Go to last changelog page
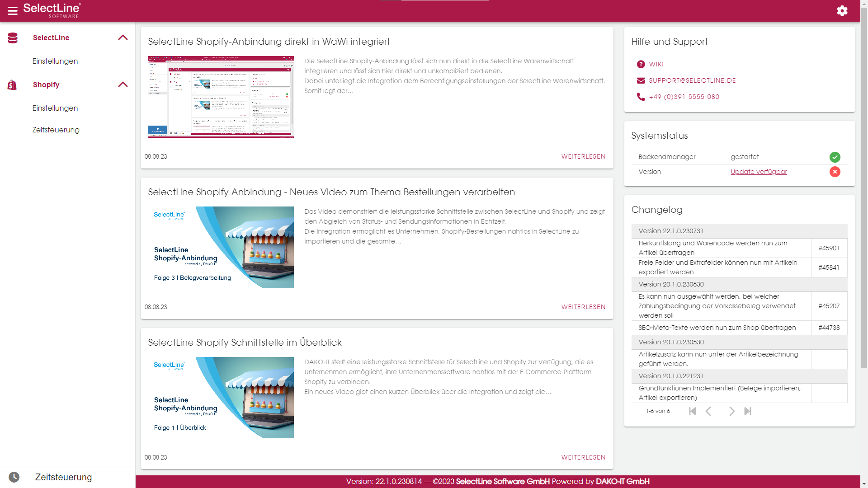868x488 pixels. coord(748,411)
